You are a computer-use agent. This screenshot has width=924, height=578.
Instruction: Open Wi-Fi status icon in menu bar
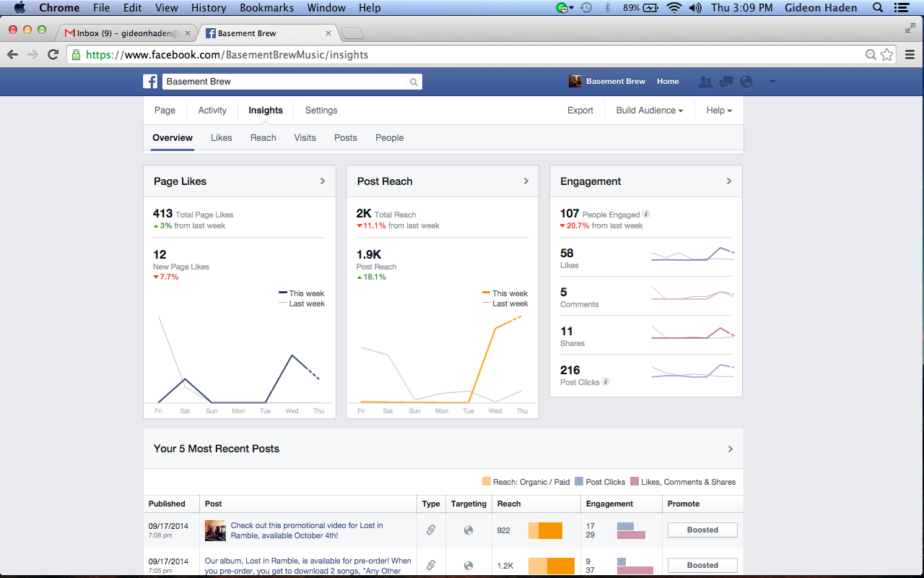pos(674,8)
